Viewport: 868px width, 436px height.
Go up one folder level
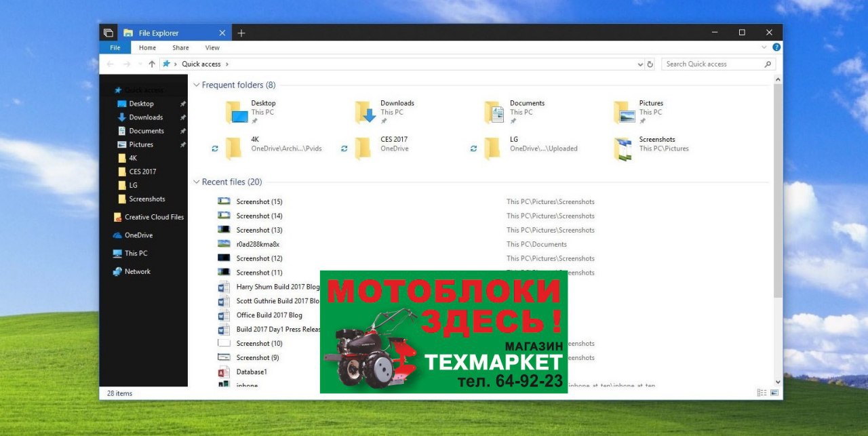click(x=152, y=64)
